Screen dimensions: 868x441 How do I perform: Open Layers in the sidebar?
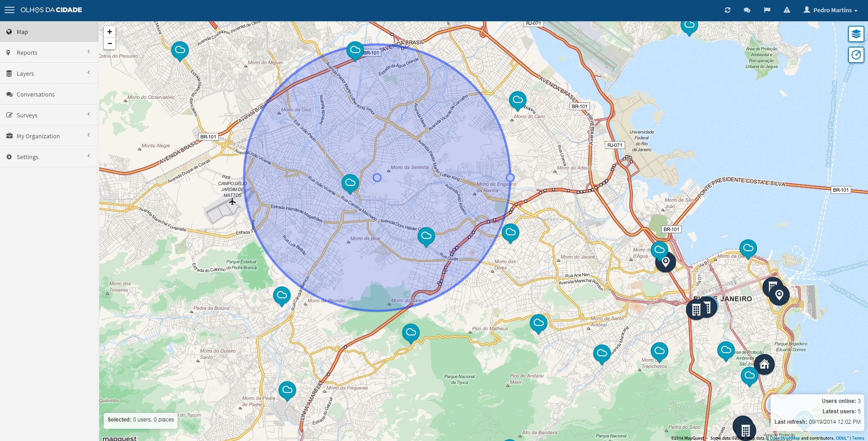(x=49, y=73)
